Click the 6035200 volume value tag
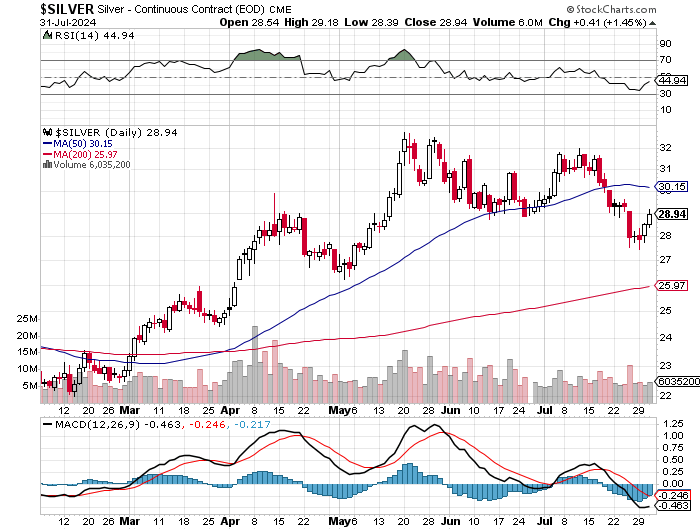Viewport: 700px width, 530px height. coord(675,381)
